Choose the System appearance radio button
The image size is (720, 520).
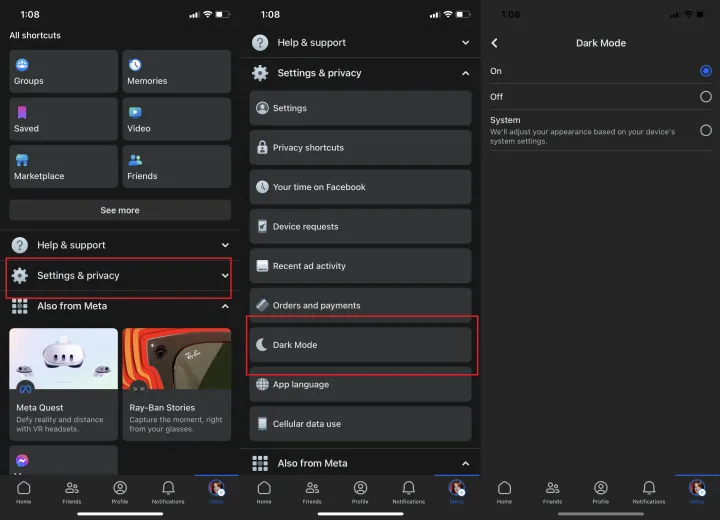[x=705, y=130]
